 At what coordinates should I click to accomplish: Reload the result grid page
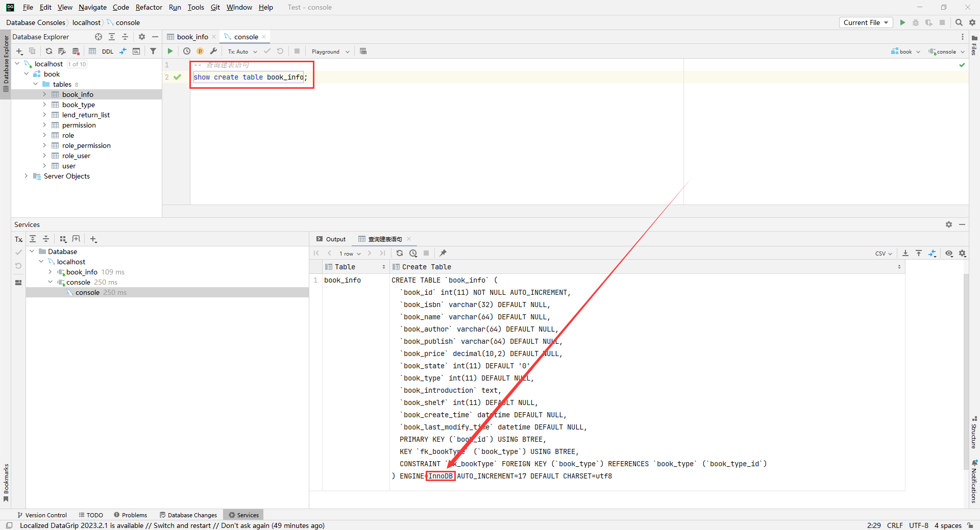tap(400, 253)
